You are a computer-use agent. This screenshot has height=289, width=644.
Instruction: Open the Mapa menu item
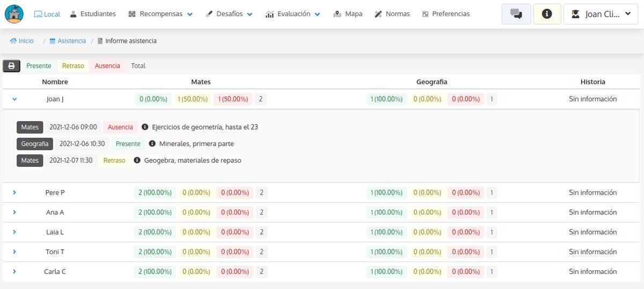[348, 14]
